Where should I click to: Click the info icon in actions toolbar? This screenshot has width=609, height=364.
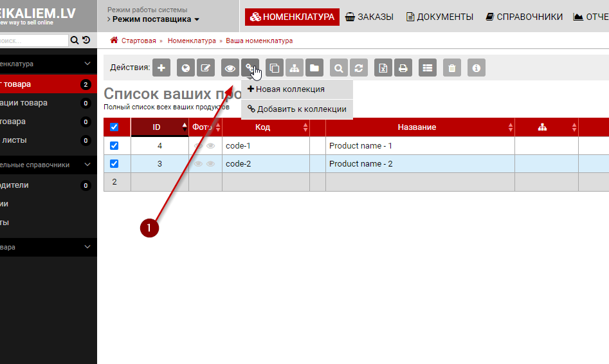(477, 68)
